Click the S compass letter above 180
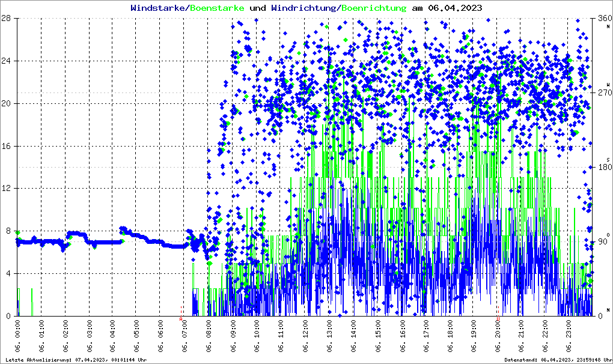 coord(608,159)
